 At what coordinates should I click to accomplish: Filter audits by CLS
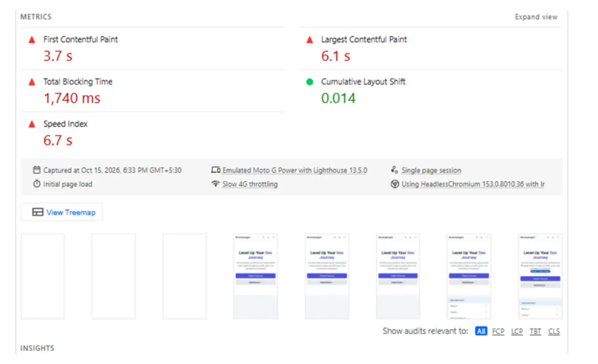(554, 331)
